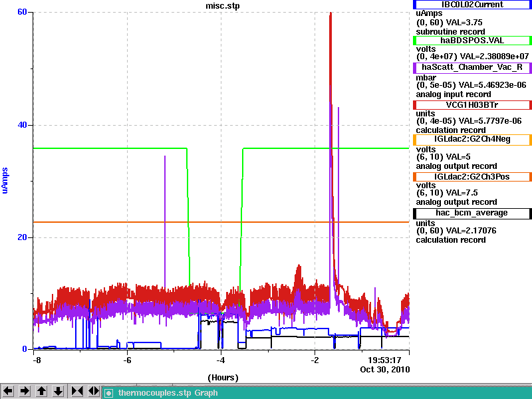Click the -4 tick label on the time axis

pos(221,360)
